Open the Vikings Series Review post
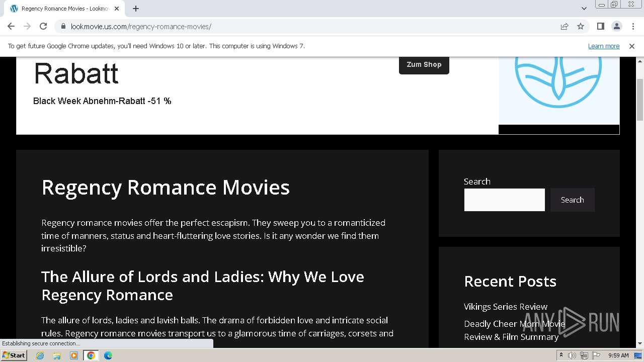 pos(506,307)
